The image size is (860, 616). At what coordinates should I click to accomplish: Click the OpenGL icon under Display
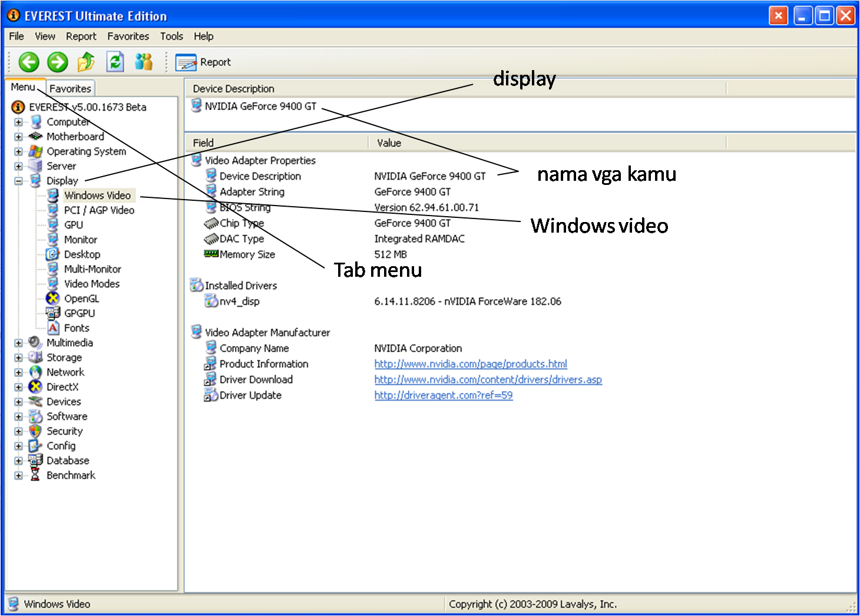(x=53, y=299)
